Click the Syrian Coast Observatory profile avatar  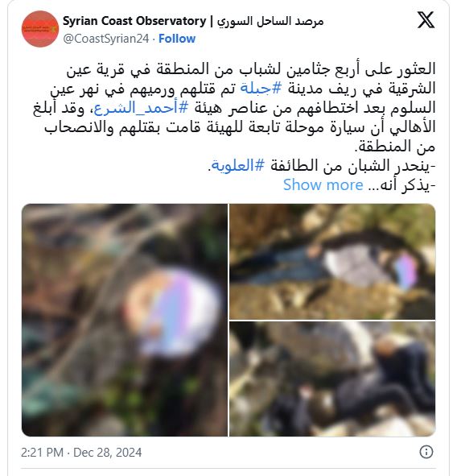pyautogui.click(x=40, y=29)
